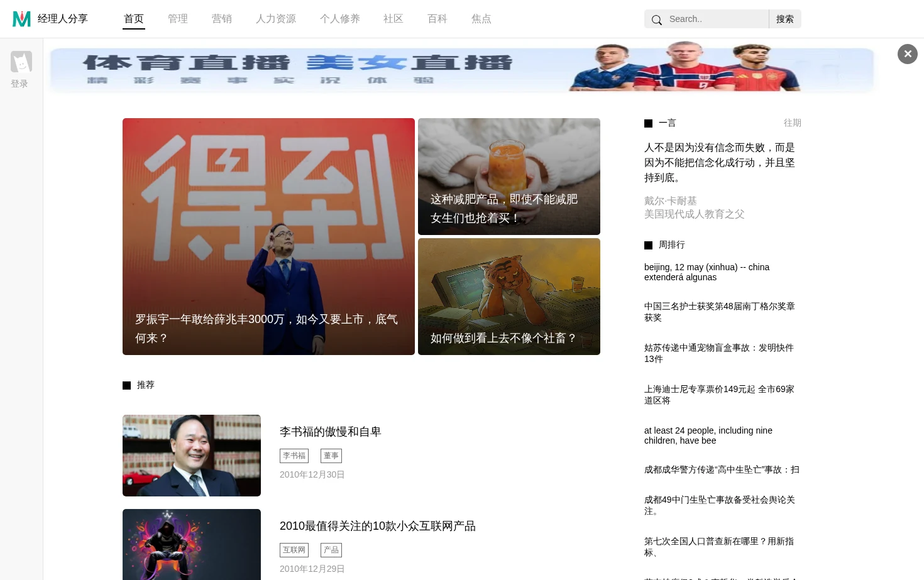Open the 罗振宇 得到 featured article
The height and width of the screenshot is (580, 924).
click(268, 236)
